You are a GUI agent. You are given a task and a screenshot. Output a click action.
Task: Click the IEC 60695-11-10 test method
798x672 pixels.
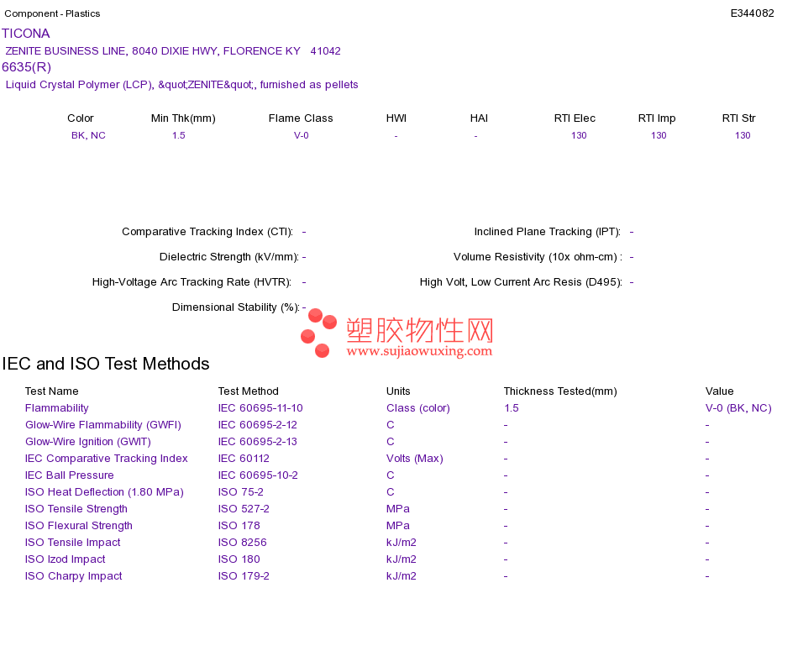point(260,407)
